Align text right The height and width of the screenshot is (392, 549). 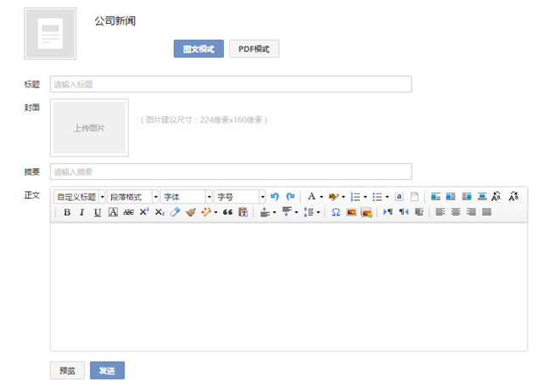point(471,212)
